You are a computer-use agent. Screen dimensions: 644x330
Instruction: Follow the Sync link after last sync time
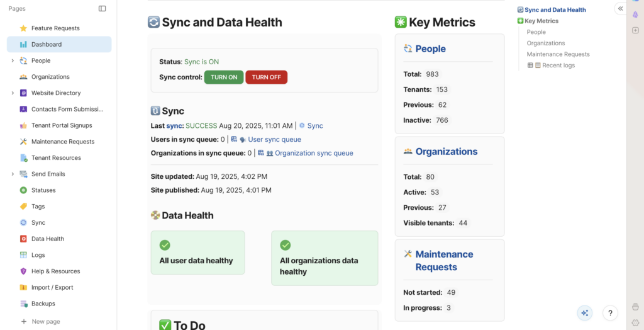pos(315,125)
